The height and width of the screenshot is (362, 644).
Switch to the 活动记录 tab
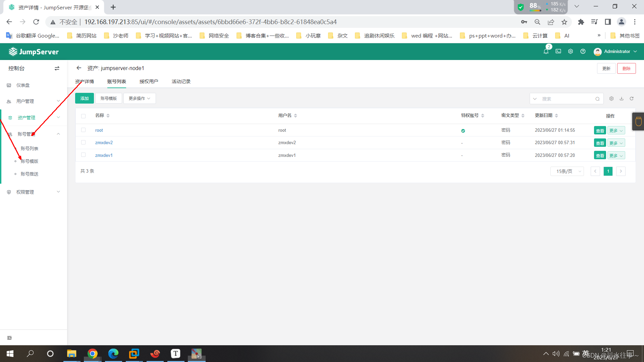click(181, 81)
